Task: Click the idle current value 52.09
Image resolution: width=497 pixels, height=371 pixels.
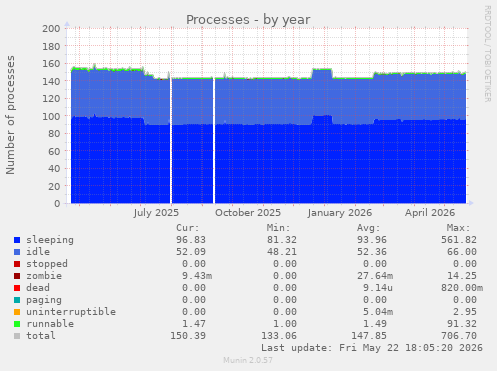Action: tap(191, 252)
